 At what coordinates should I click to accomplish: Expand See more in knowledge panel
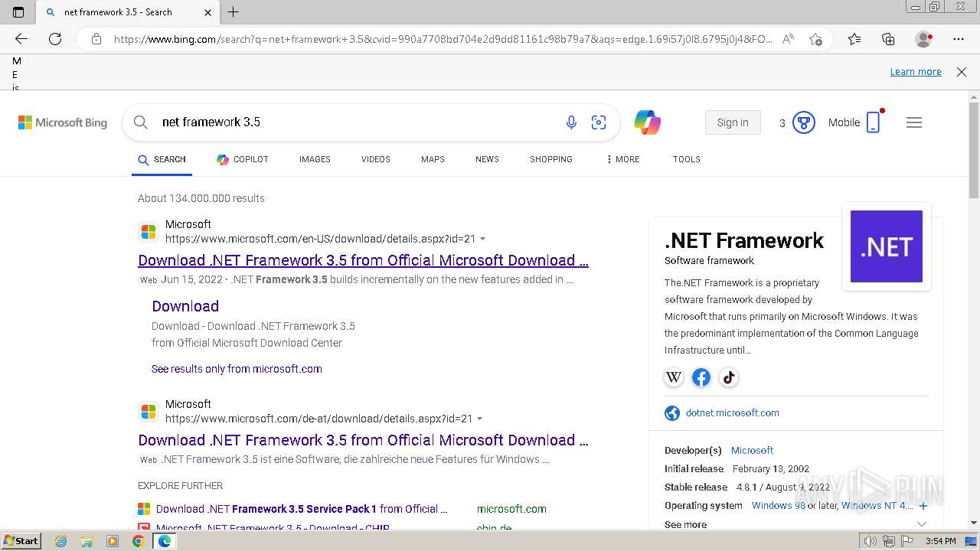(795, 525)
